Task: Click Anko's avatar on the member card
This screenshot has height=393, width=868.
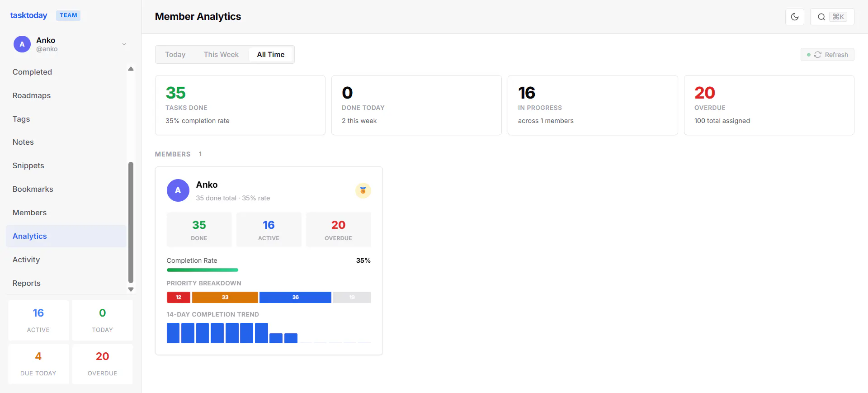Action: tap(178, 190)
